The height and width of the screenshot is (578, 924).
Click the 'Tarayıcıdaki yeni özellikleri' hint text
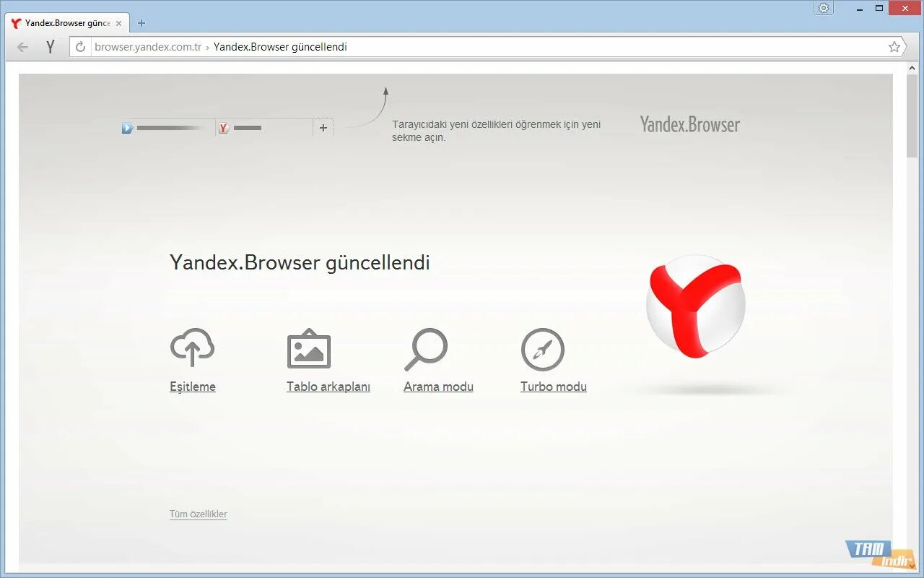tap(496, 131)
